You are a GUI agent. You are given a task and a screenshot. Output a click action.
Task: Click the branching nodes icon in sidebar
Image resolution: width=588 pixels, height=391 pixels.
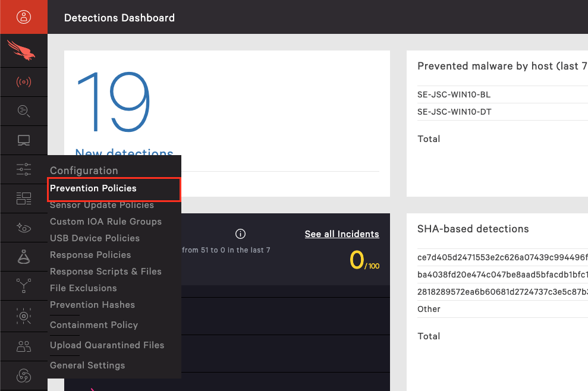[24, 286]
